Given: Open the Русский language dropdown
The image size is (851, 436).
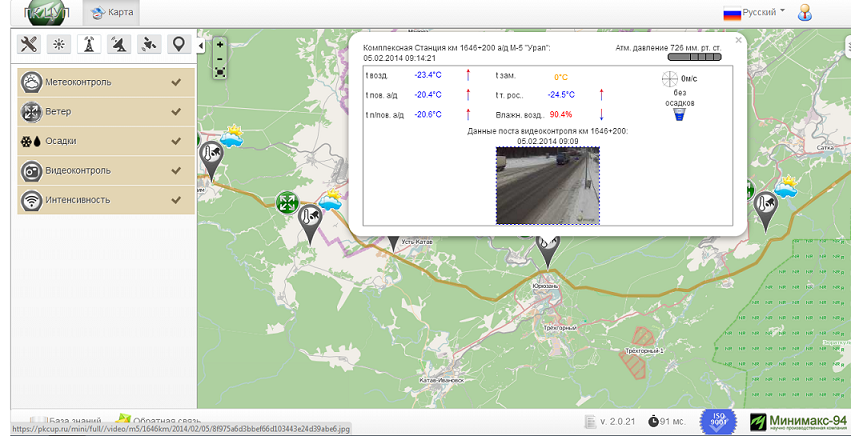Looking at the screenshot, I should pyautogui.click(x=754, y=13).
